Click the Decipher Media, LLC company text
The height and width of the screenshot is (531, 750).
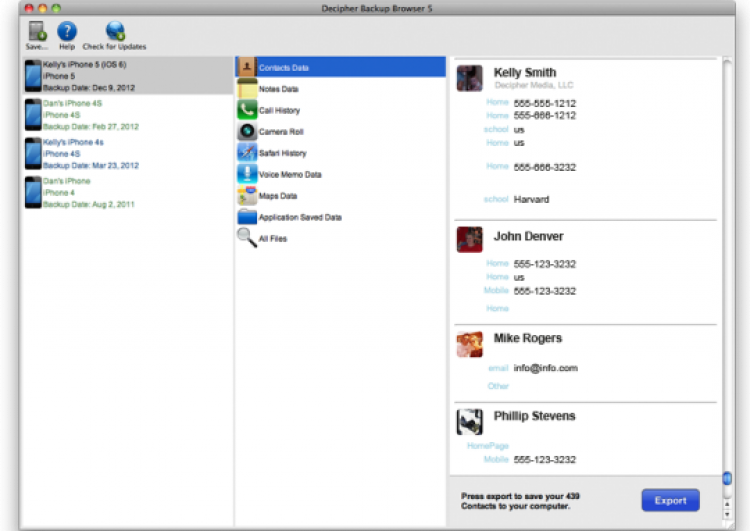click(x=534, y=85)
